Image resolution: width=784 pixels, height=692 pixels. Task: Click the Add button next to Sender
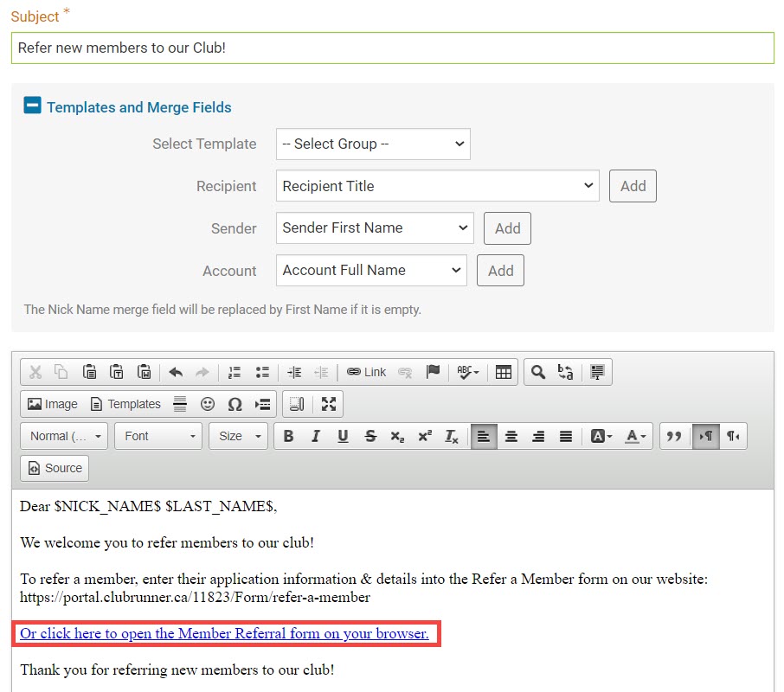pyautogui.click(x=507, y=228)
